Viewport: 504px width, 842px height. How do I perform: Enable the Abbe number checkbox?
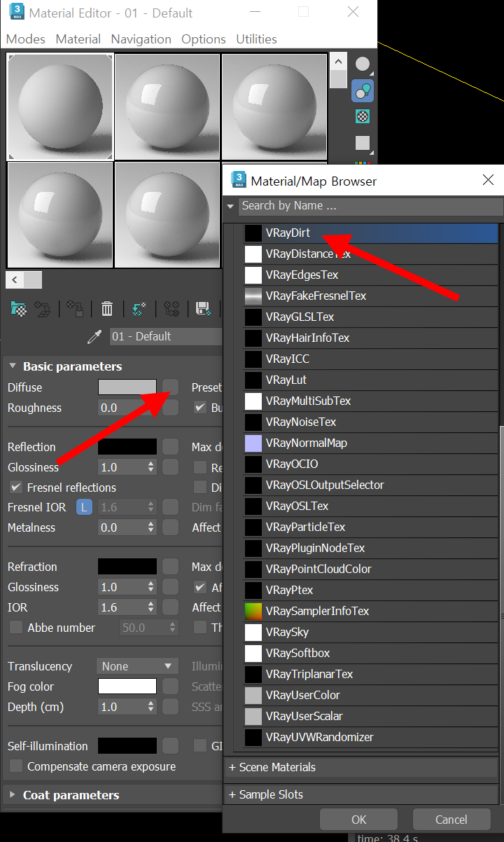pyautogui.click(x=15, y=628)
